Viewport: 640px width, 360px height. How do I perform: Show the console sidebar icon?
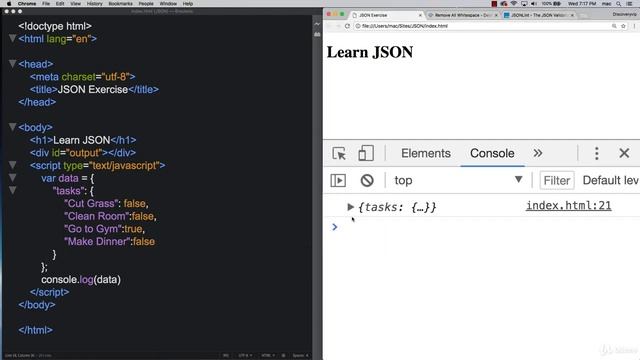click(x=338, y=180)
